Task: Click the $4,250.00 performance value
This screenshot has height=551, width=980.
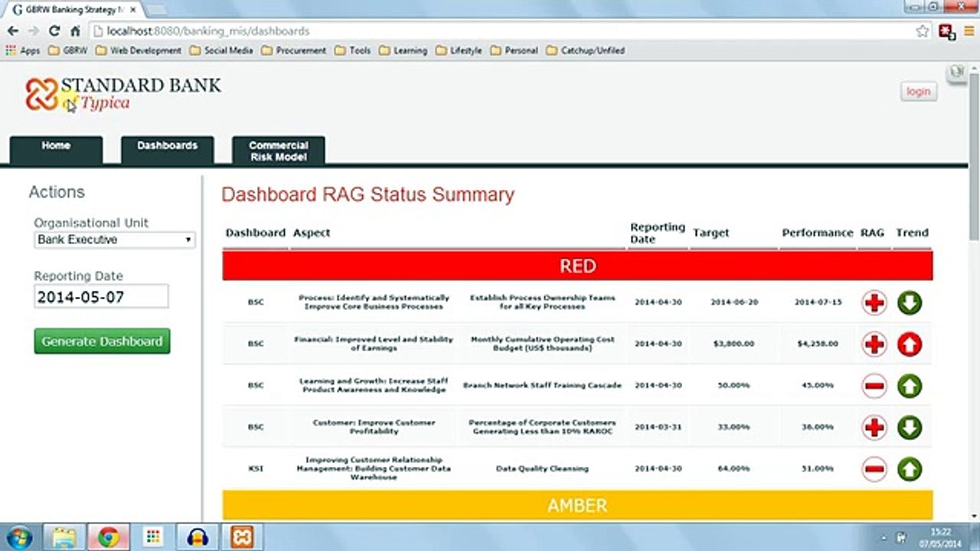Action: [817, 344]
